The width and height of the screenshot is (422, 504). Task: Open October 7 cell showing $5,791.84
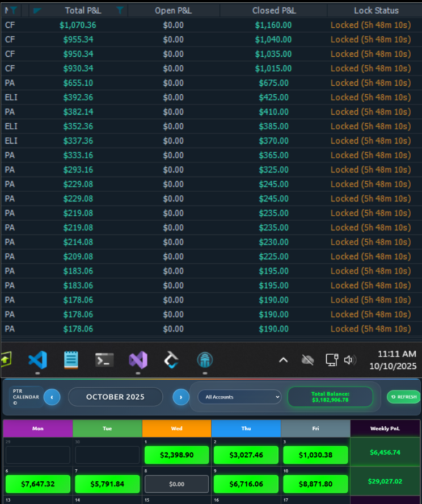pos(107,484)
